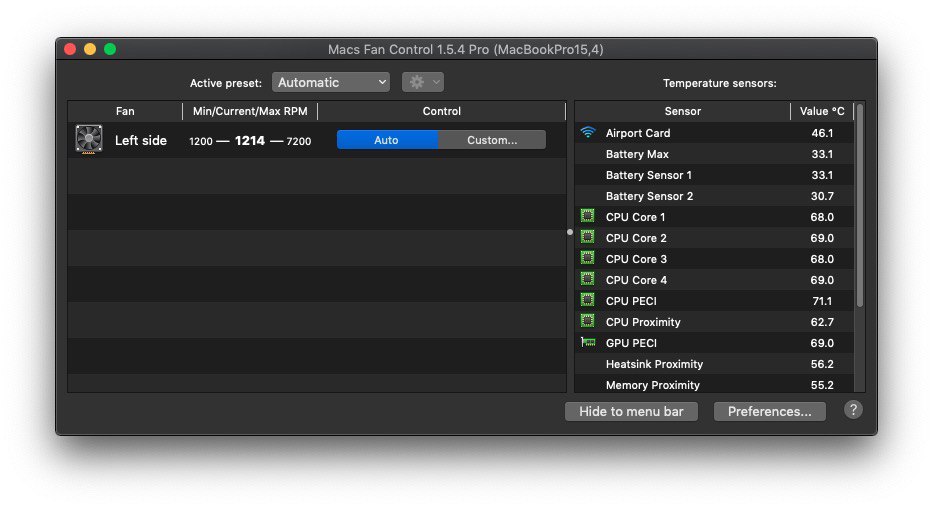
Task: Click the Control column header
Action: coord(442,111)
